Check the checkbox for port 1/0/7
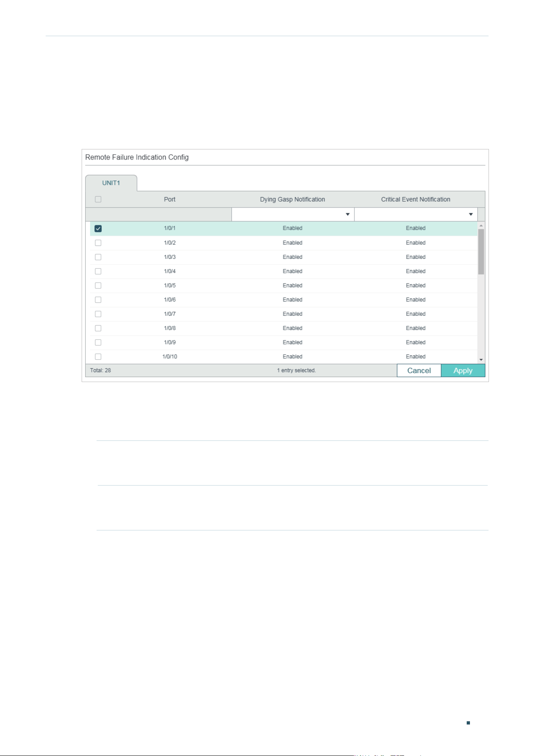The height and width of the screenshot is (756, 535). tap(98, 314)
